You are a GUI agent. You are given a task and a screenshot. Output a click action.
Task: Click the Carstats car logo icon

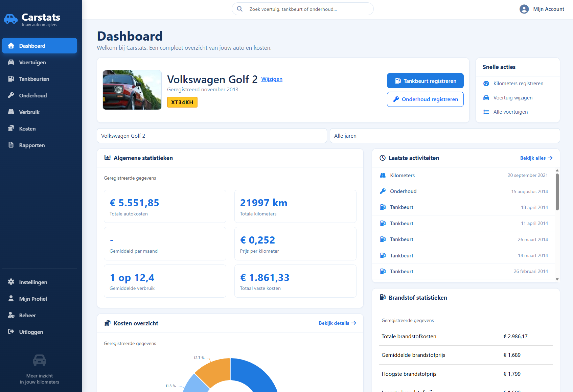[11, 19]
